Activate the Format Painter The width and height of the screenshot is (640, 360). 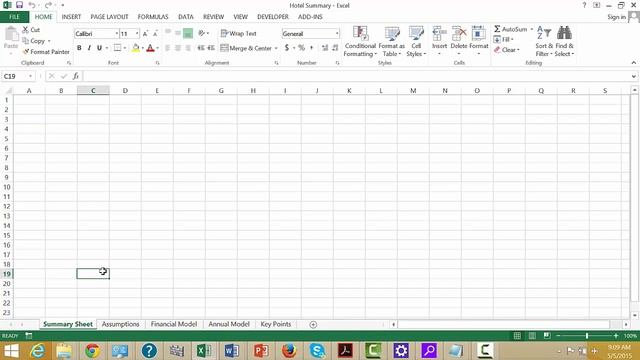46,52
